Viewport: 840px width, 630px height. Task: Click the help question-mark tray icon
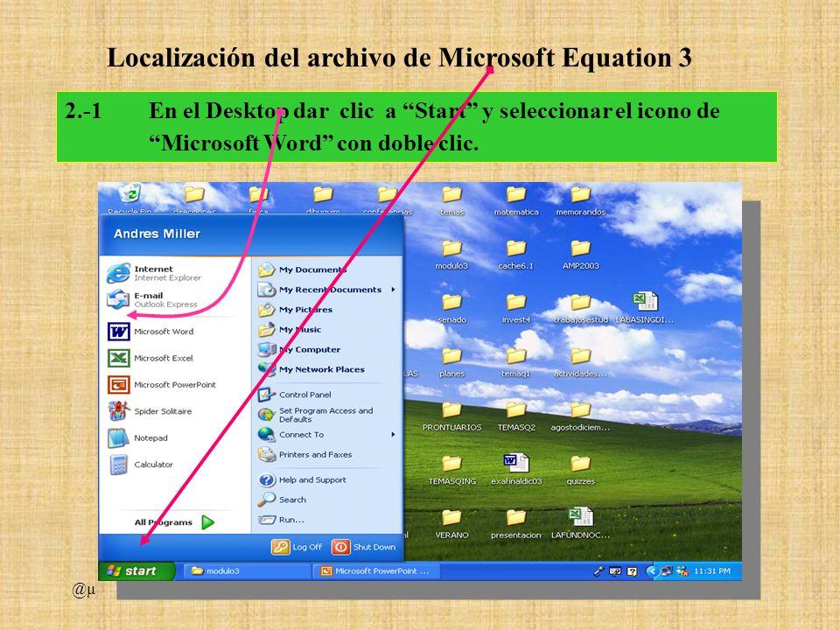point(632,571)
